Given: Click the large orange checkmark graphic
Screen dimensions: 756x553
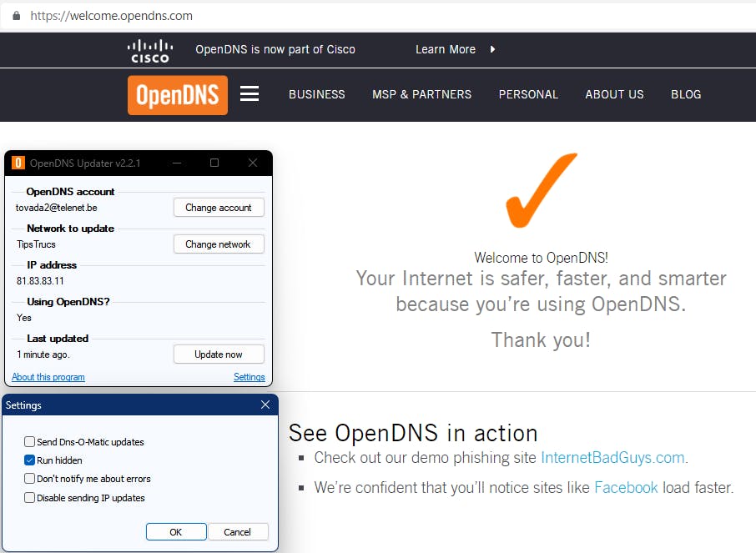Looking at the screenshot, I should pos(541,190).
